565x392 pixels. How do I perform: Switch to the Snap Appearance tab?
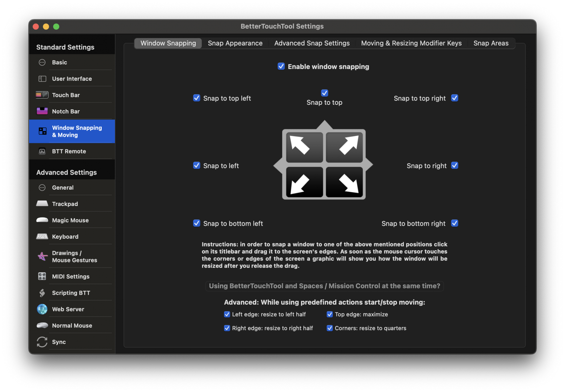tap(235, 43)
